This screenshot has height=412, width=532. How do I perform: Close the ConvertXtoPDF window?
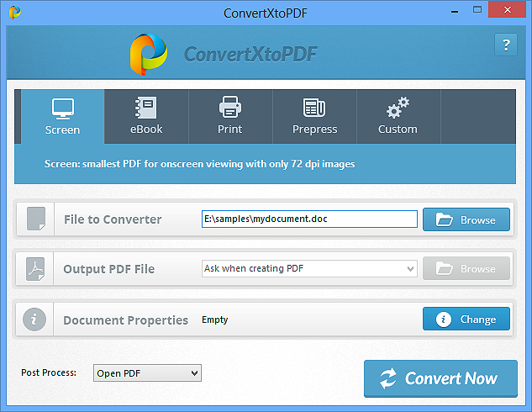click(x=508, y=9)
